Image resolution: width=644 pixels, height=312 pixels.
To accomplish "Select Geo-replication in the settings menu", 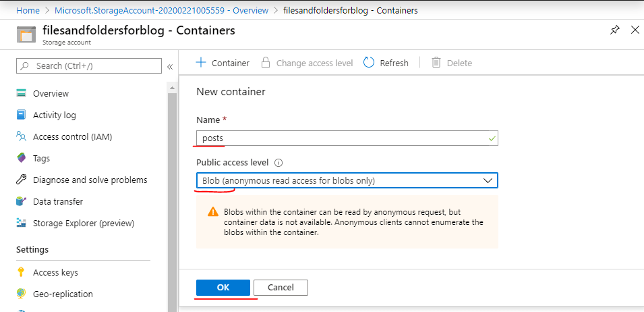I will pyautogui.click(x=63, y=294).
